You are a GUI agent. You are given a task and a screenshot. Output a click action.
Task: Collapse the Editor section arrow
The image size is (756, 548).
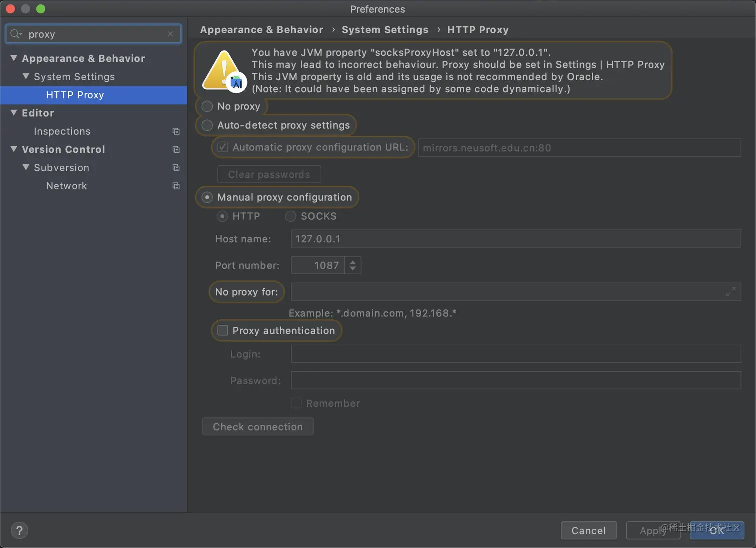(14, 113)
